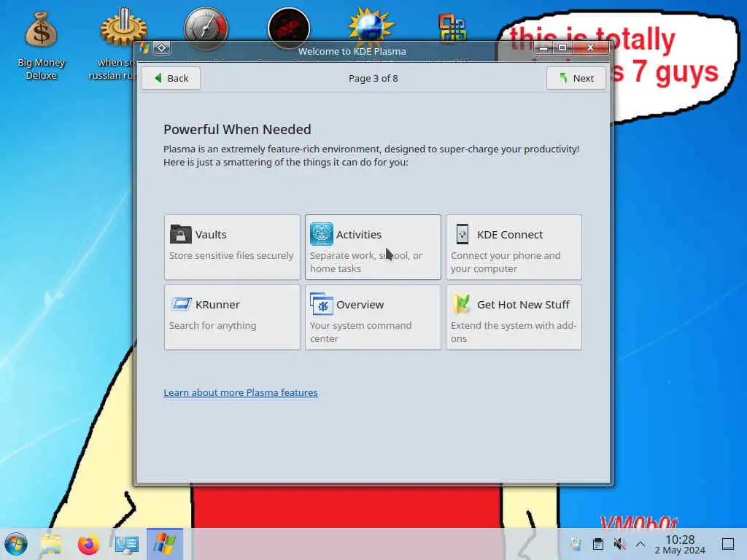The width and height of the screenshot is (747, 560).
Task: Click the Page 3 of 8 label
Action: (x=373, y=78)
